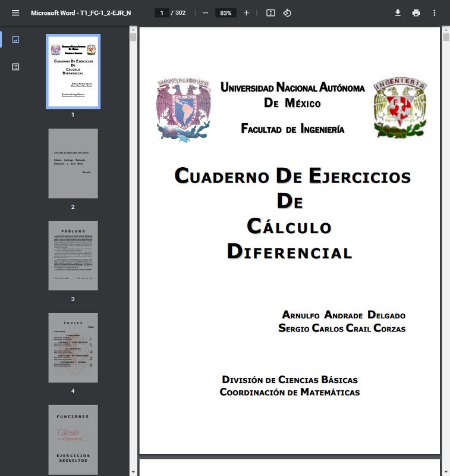Click the UNAM coat of arms logo
450x476 pixels.
pyautogui.click(x=184, y=109)
